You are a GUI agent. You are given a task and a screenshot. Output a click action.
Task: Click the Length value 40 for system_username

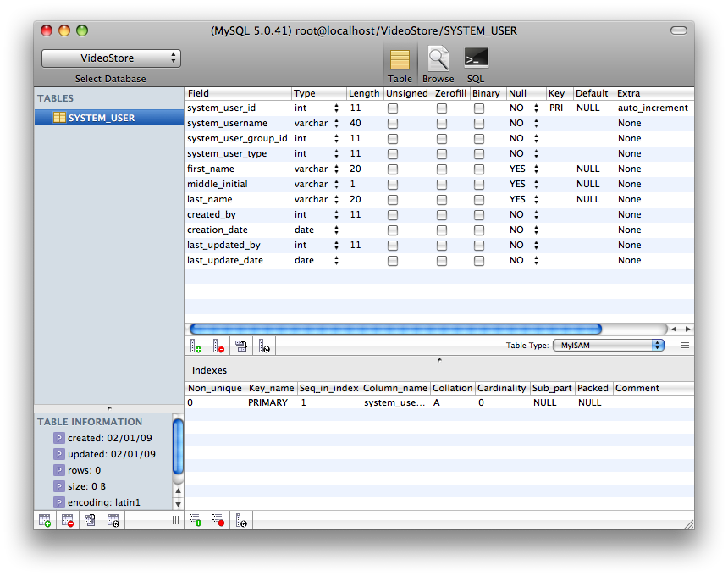tap(356, 123)
